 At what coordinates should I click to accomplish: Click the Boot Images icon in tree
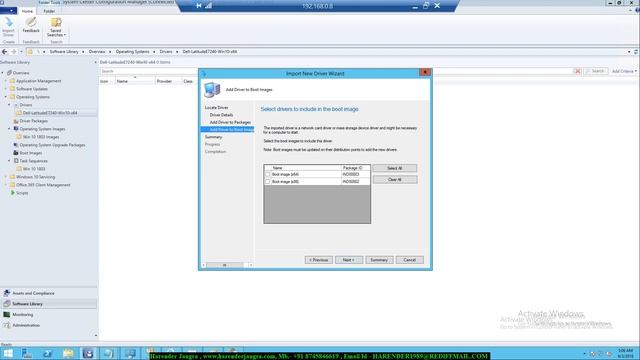16,153
